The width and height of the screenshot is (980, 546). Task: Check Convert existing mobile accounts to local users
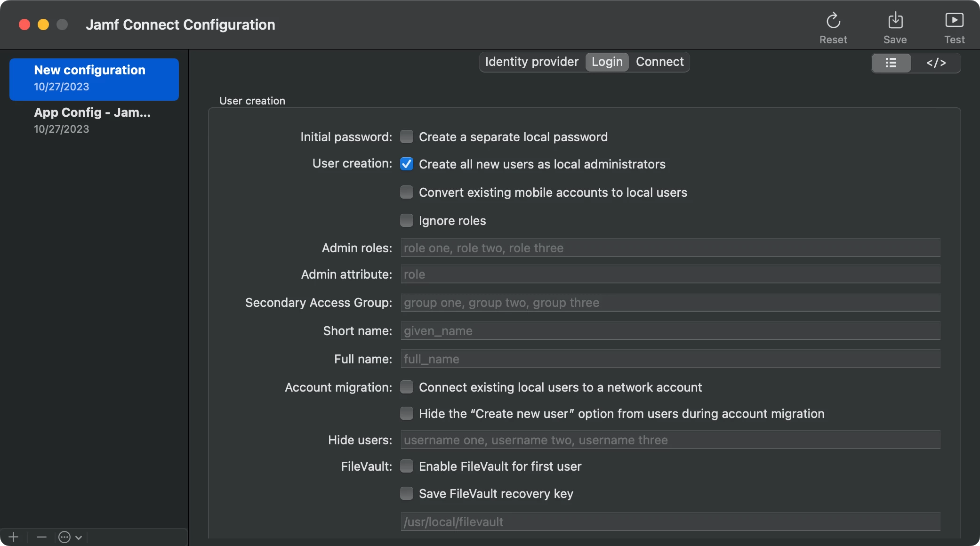click(x=407, y=192)
